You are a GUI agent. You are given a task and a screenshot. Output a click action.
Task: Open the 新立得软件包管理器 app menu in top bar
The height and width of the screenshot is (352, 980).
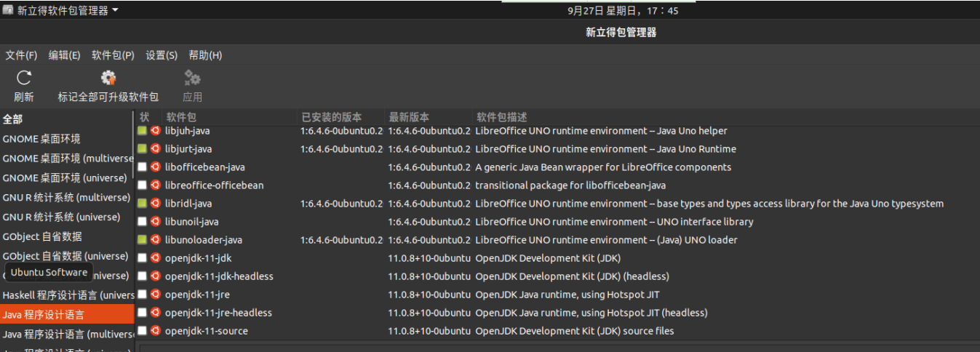point(68,10)
